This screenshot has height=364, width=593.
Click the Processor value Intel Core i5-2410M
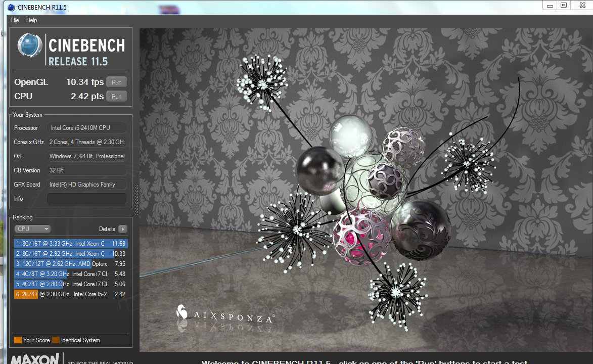86,128
